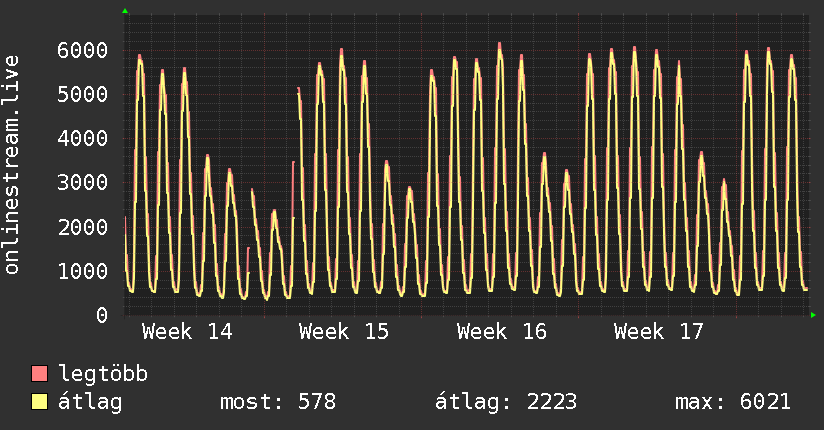Click the Week 17 axis label
The image size is (824, 430).
coord(659,332)
